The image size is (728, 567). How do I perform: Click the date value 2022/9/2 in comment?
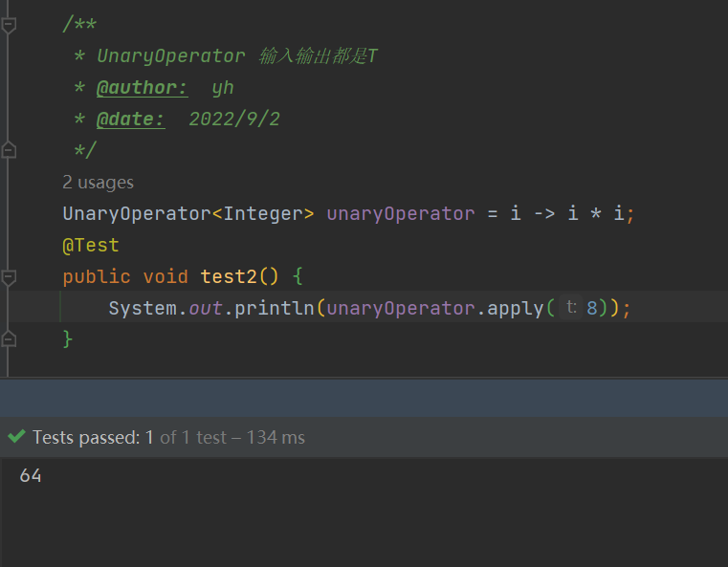(234, 120)
